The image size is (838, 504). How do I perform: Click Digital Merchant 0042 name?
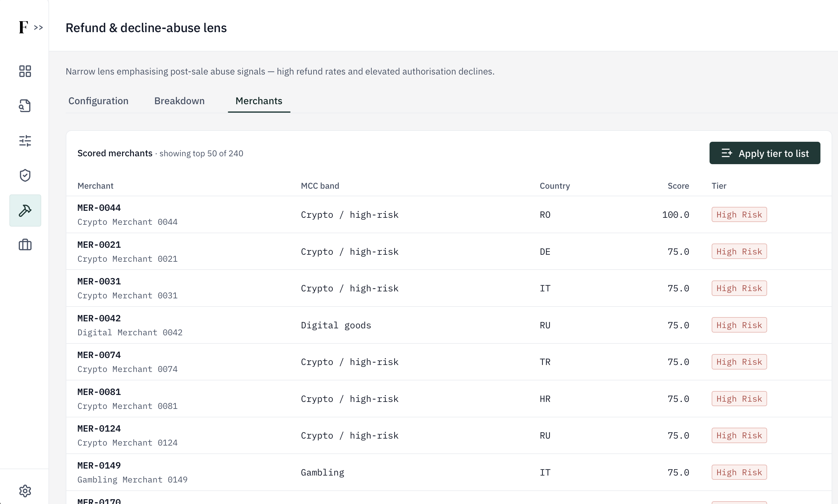pyautogui.click(x=130, y=333)
